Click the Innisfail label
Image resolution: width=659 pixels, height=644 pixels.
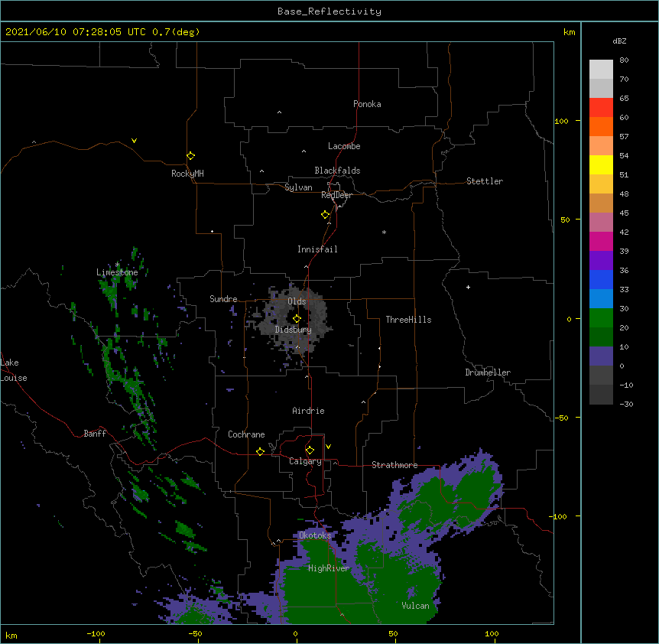[317, 249]
